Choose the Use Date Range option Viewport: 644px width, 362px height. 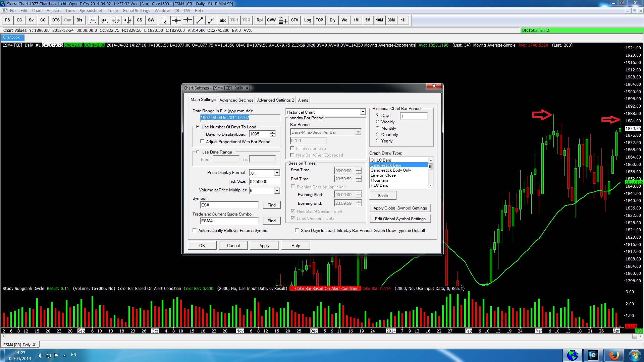pos(198,152)
